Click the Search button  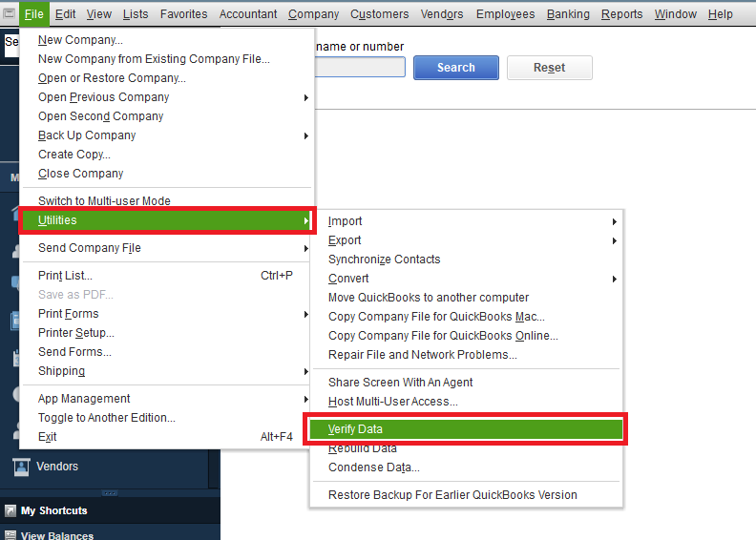pos(456,68)
